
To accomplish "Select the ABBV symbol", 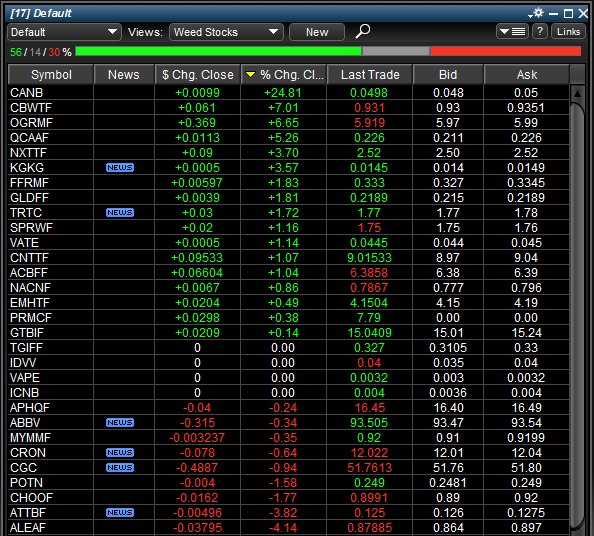I will pos(25,422).
